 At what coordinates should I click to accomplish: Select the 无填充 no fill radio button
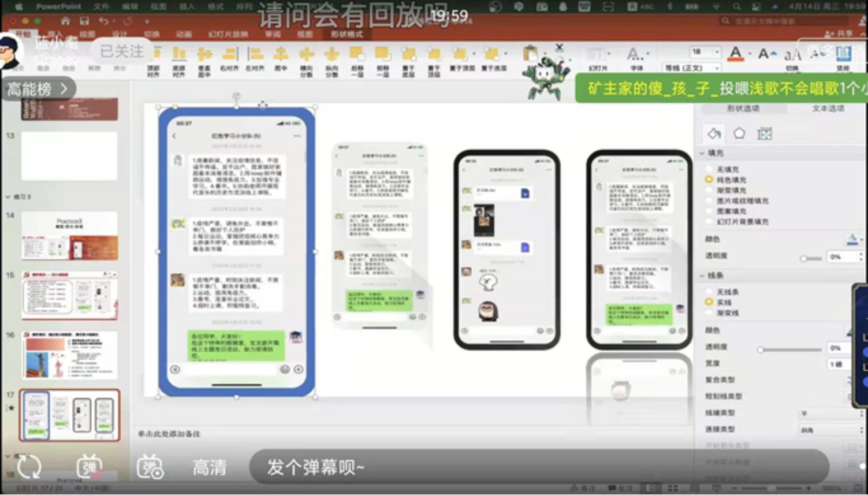710,169
